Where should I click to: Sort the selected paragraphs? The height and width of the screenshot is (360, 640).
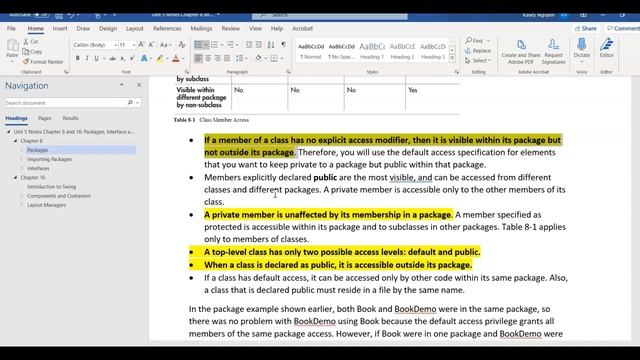(x=271, y=44)
